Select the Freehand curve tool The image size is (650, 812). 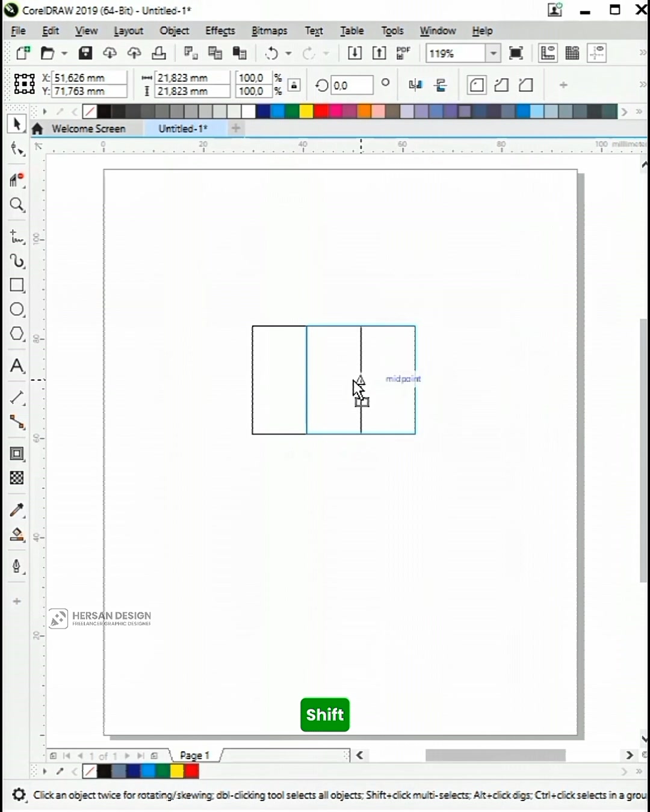(17, 236)
